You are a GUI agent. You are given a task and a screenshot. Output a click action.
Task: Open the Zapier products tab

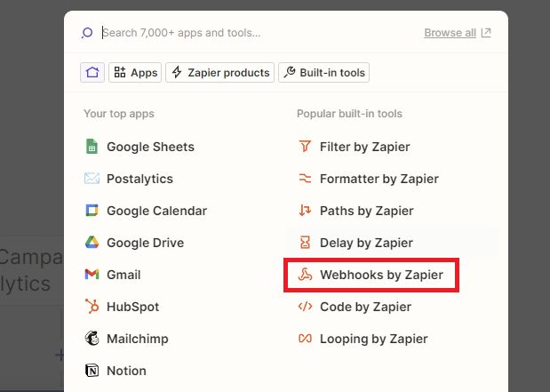[220, 72]
